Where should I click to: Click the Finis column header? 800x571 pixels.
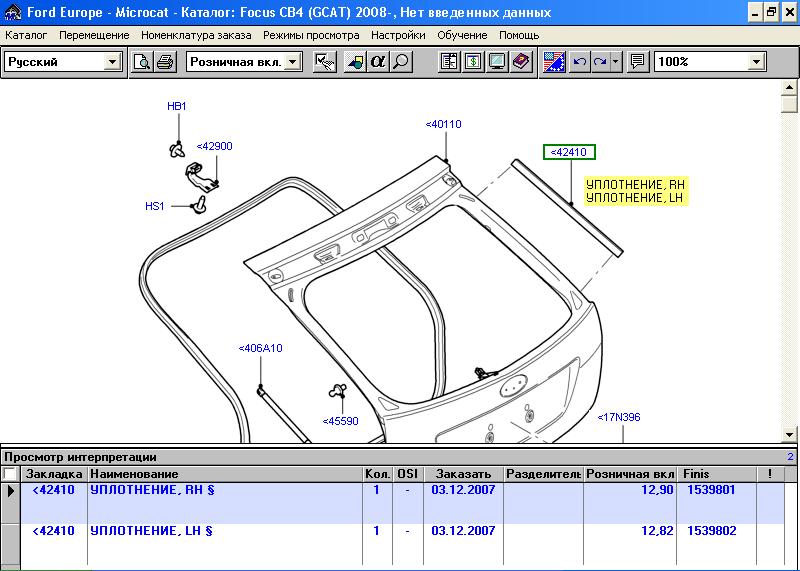click(717, 474)
